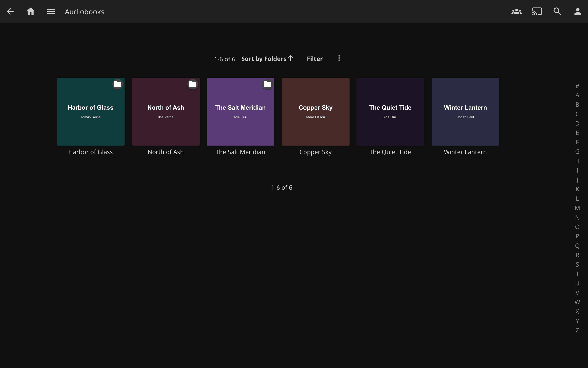Open The Quiet Tide cover

coord(390,112)
